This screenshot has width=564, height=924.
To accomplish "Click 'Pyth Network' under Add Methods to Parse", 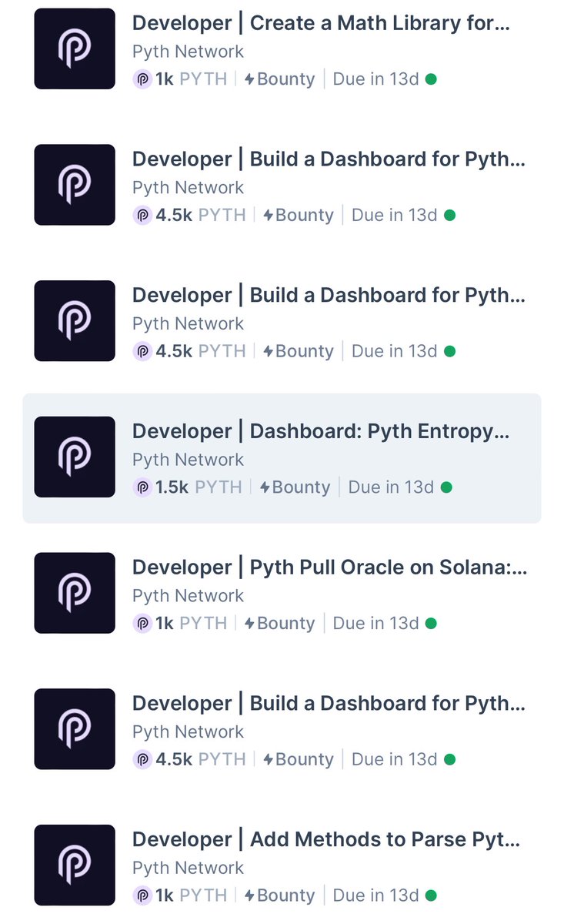I will [188, 868].
